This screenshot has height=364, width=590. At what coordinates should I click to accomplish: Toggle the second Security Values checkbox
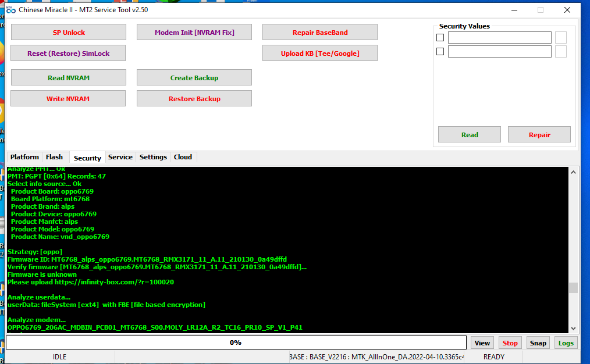pos(440,52)
